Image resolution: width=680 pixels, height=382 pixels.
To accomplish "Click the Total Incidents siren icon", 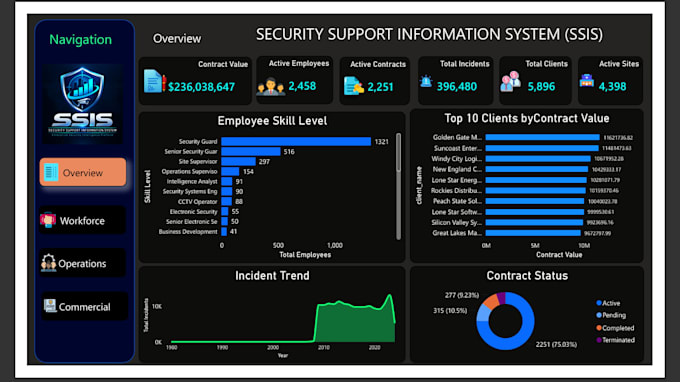I will [426, 81].
